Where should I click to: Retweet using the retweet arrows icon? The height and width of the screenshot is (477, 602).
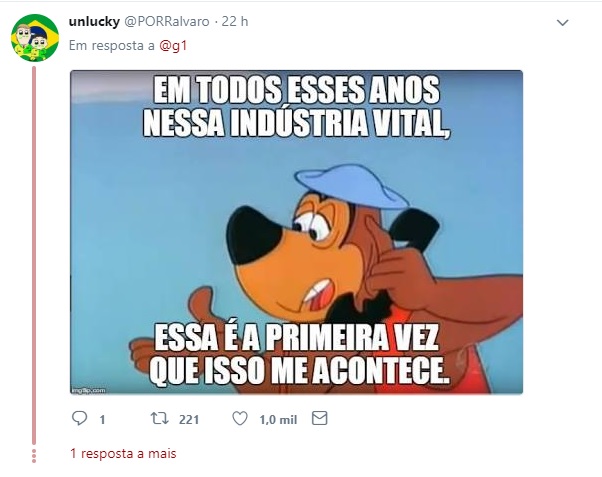159,419
